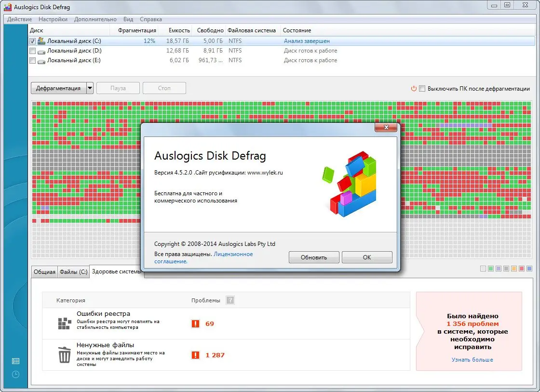This screenshot has width=540, height=392.
Task: Open the Дополнительно menu
Action: click(95, 19)
